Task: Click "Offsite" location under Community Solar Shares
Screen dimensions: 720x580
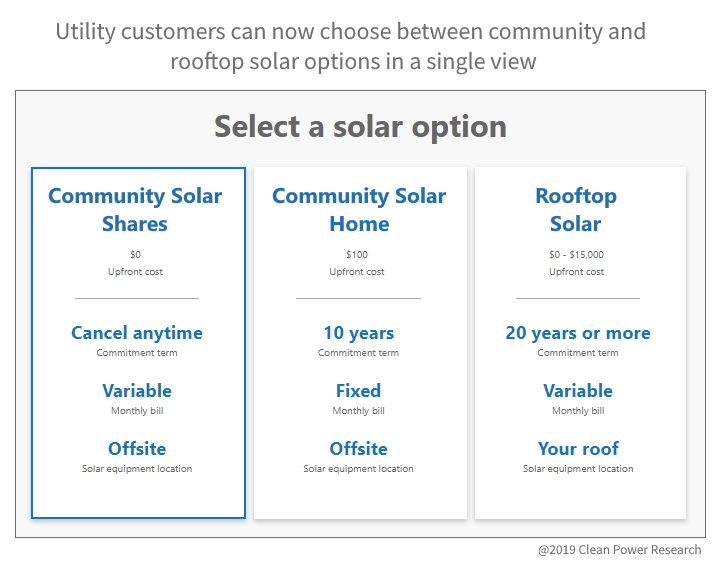Action: point(137,449)
